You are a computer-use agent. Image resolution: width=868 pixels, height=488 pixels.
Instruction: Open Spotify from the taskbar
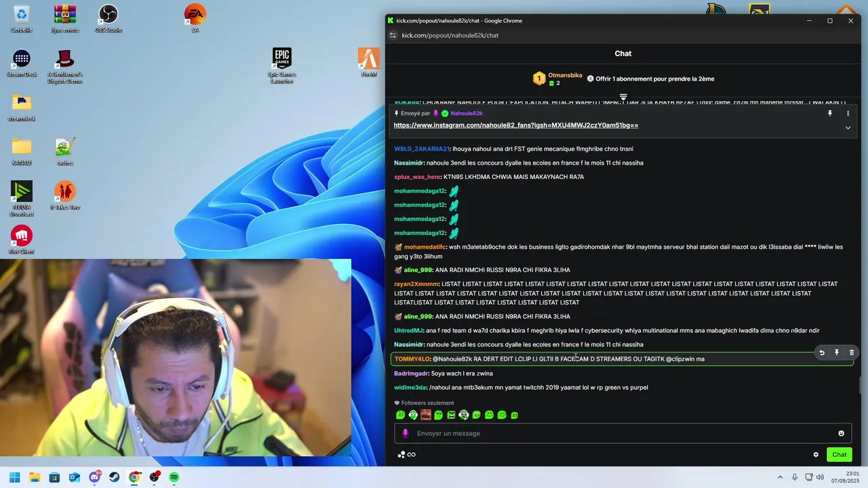click(174, 478)
